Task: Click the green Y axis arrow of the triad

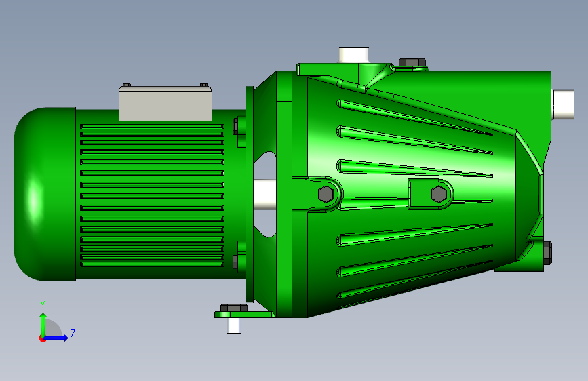Action: 43,324
